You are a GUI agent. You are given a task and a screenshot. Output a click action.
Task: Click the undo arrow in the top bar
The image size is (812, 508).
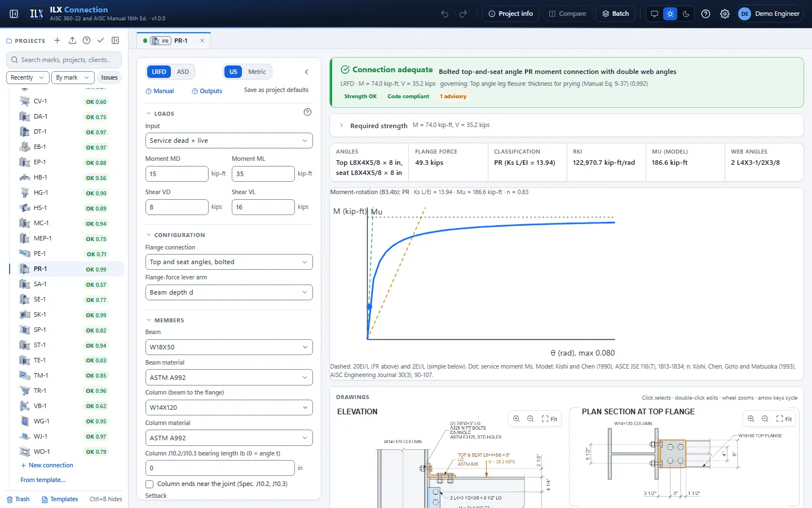[x=445, y=14]
